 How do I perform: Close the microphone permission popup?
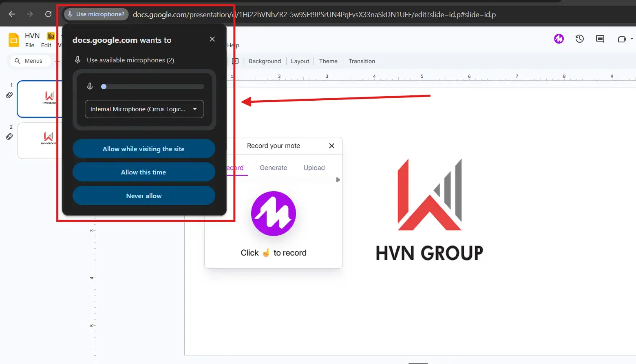click(x=212, y=39)
